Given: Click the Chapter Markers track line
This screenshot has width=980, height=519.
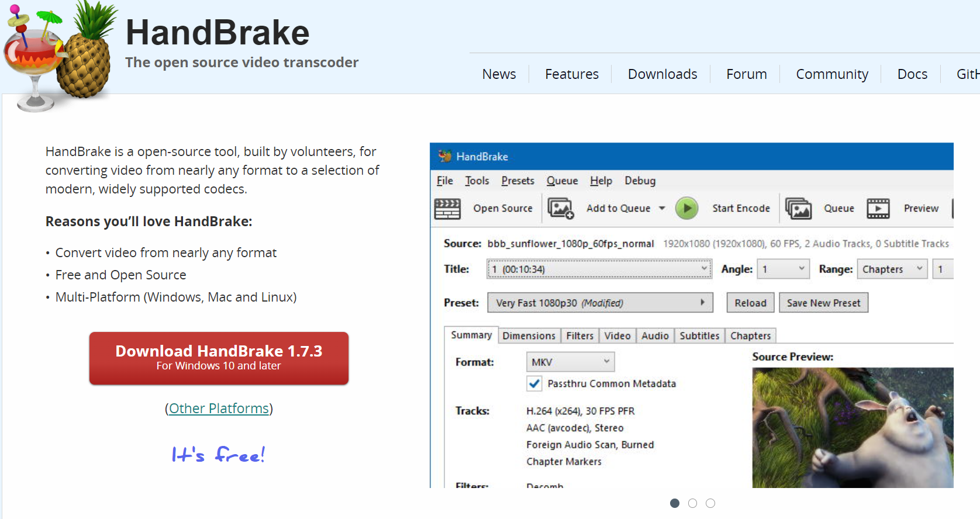Looking at the screenshot, I should (564, 462).
